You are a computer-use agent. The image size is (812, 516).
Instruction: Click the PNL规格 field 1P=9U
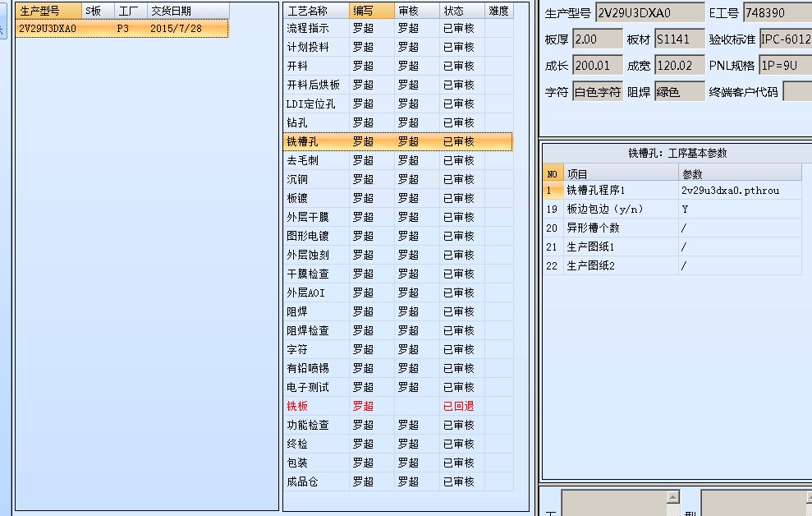[x=786, y=65]
